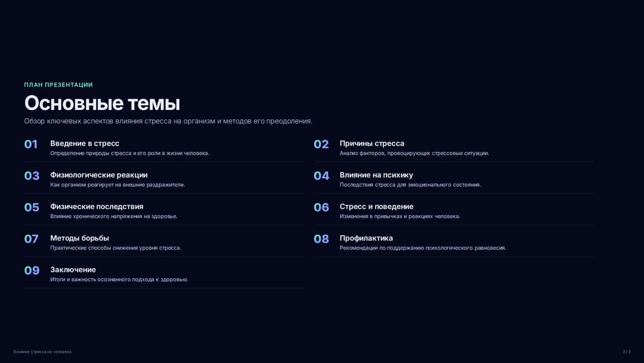Click the number 07 label
Viewport: 644px width, 363px height.
point(31,239)
